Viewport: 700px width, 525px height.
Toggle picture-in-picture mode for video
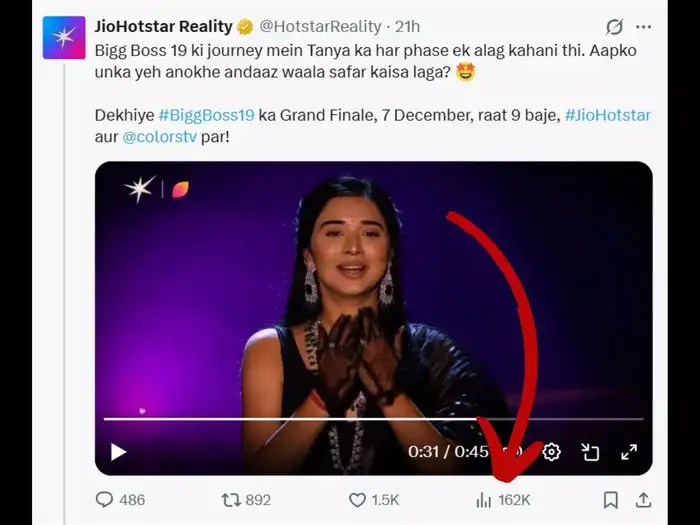tap(590, 452)
